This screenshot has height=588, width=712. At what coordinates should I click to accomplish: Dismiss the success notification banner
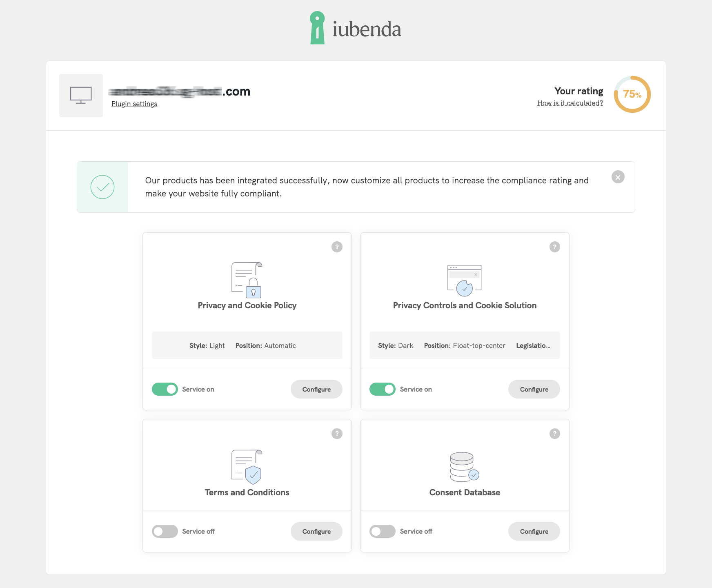coord(618,177)
